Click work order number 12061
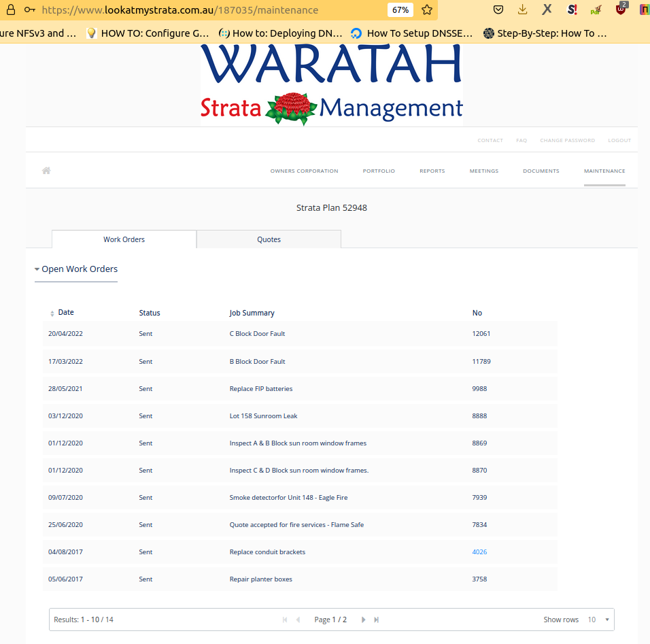Image resolution: width=650 pixels, height=644 pixels. pos(481,333)
